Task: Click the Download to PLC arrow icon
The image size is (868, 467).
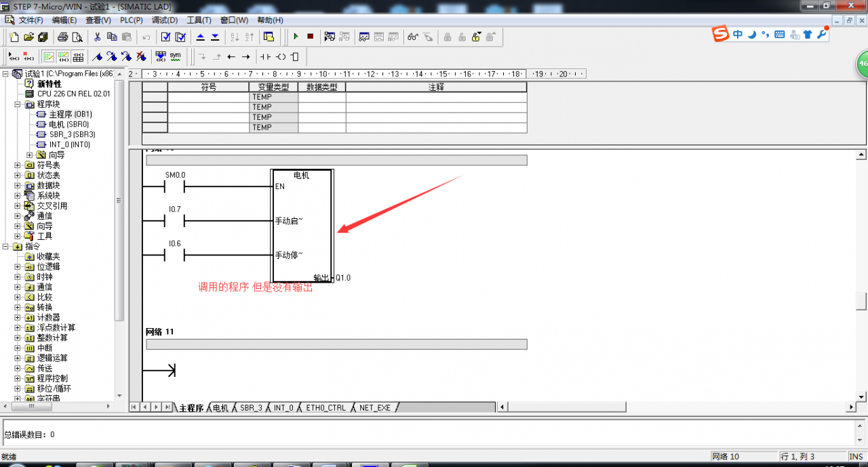Action: (x=215, y=37)
